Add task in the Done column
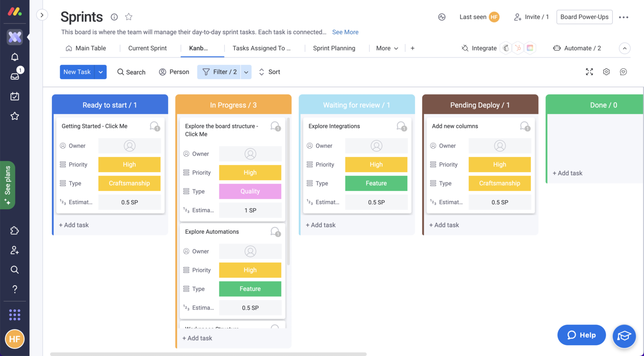The height and width of the screenshot is (356, 644). (567, 173)
